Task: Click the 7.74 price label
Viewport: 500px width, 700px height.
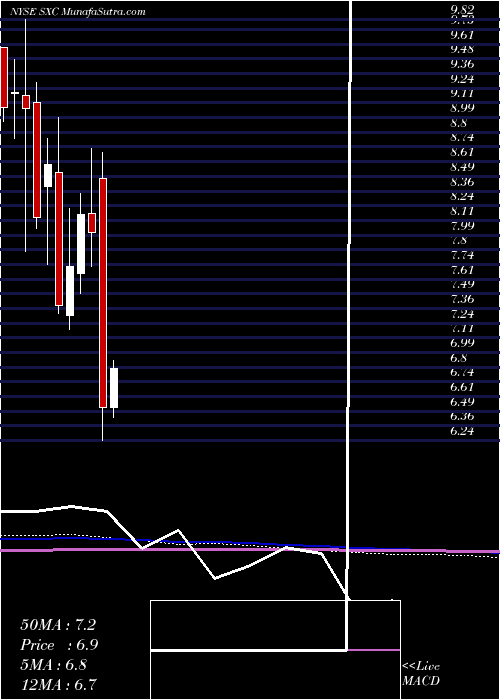Action: (x=462, y=256)
